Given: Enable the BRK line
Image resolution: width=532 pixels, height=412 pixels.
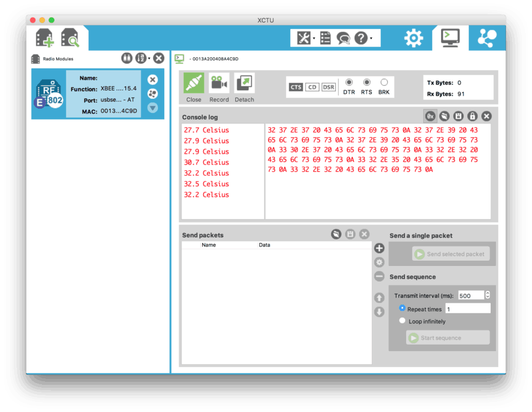Looking at the screenshot, I should [384, 82].
